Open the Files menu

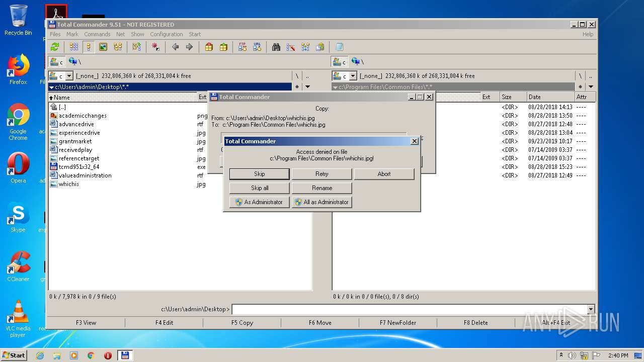point(55,34)
